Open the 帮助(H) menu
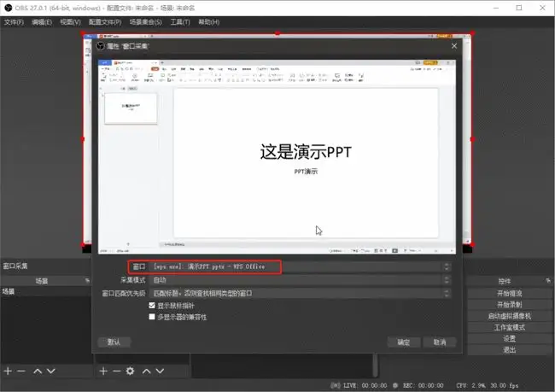This screenshot has height=392, width=555. pyautogui.click(x=209, y=22)
